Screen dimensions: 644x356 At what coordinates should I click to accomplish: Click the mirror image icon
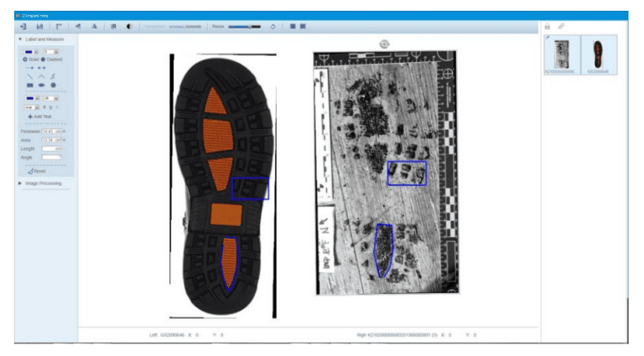pos(113,27)
